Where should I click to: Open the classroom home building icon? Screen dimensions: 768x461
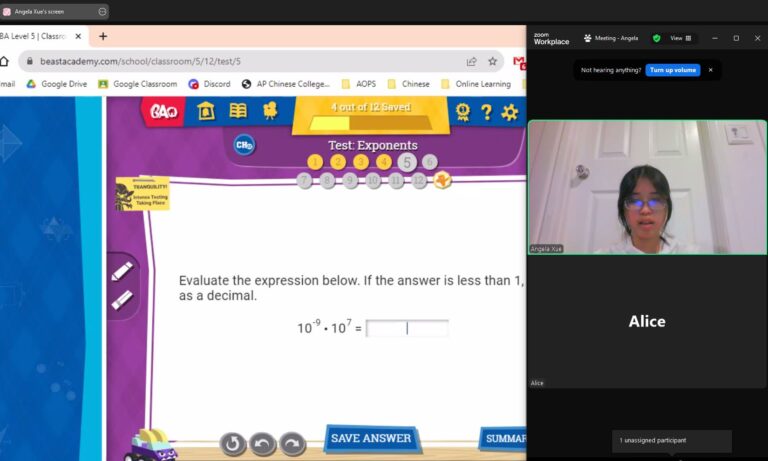tap(206, 111)
